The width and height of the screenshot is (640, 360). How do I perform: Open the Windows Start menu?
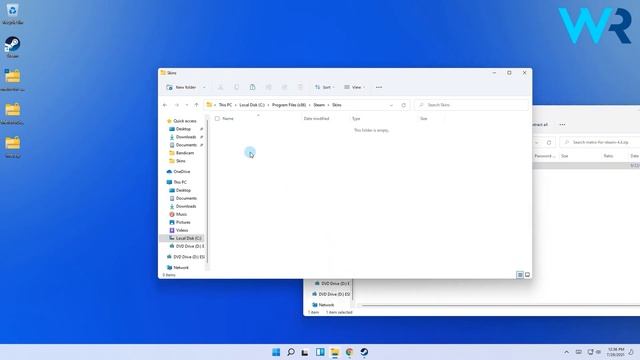(276, 352)
